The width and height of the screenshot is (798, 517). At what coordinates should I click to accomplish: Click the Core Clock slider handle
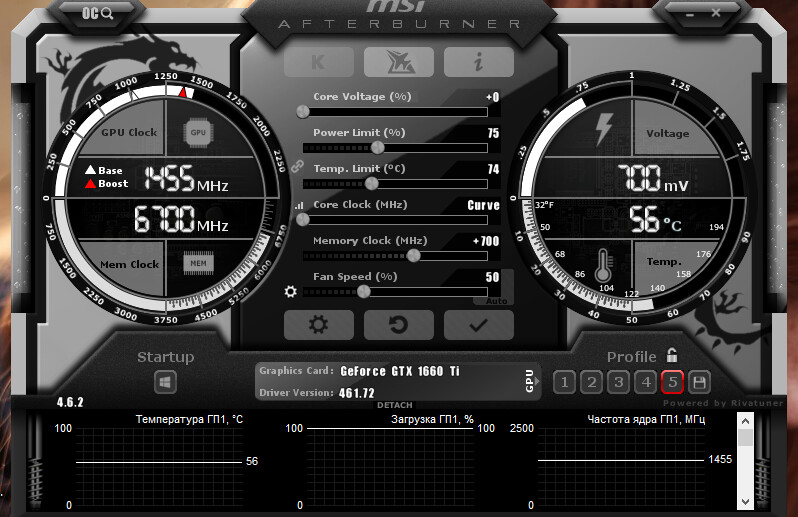tap(303, 219)
